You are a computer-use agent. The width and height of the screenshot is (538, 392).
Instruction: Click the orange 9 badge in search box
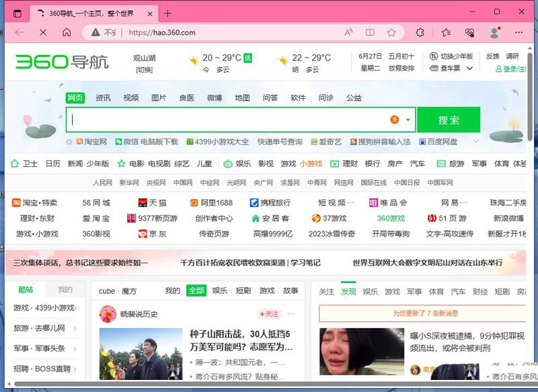[395, 120]
